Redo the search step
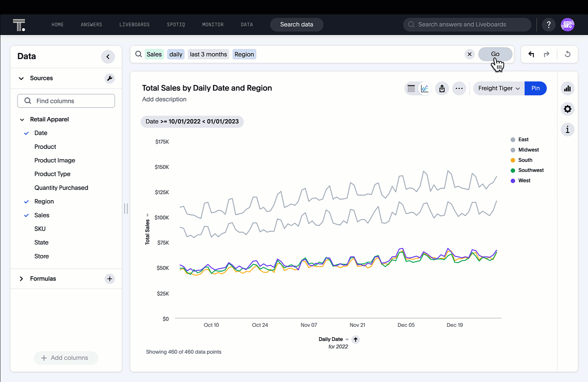Image resolution: width=588 pixels, height=382 pixels. point(547,54)
